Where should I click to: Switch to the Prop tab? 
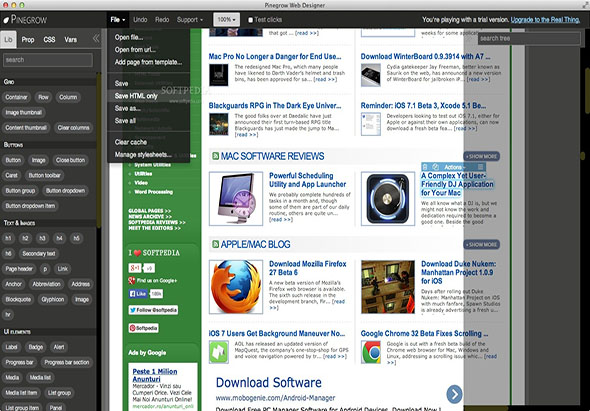click(x=27, y=39)
